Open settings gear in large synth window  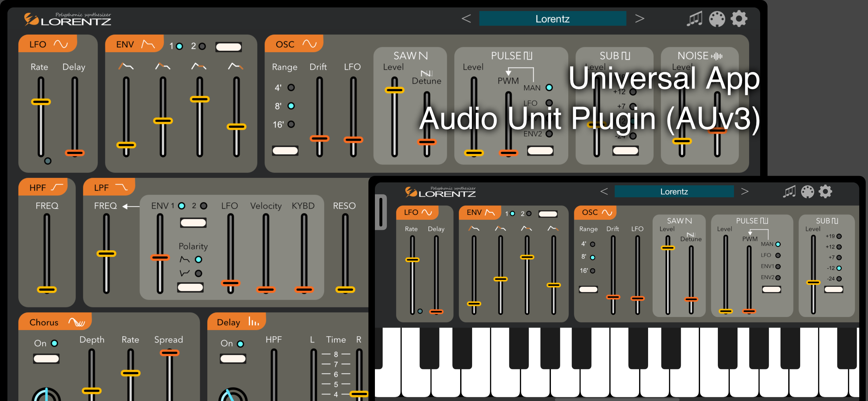click(x=739, y=18)
